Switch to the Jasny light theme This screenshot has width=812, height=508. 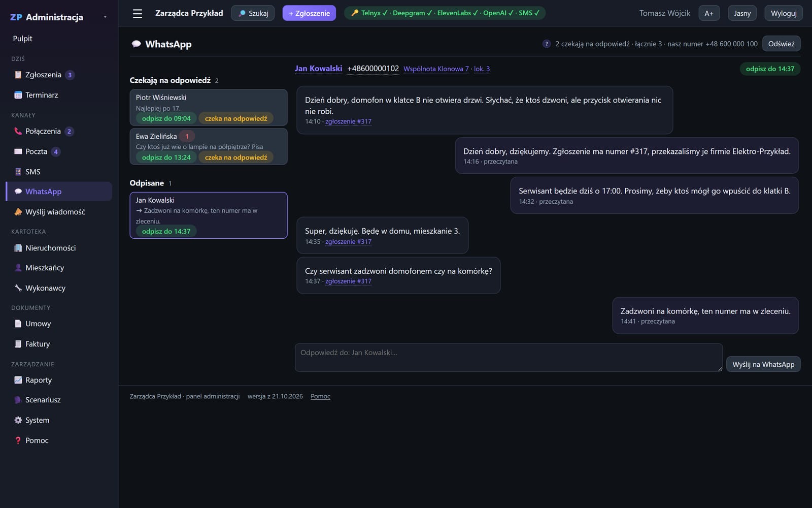coord(742,13)
